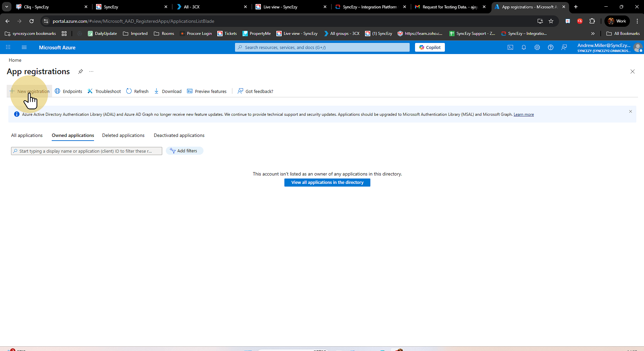The height and width of the screenshot is (351, 644).
Task: Open Preview features
Action: [x=207, y=91]
